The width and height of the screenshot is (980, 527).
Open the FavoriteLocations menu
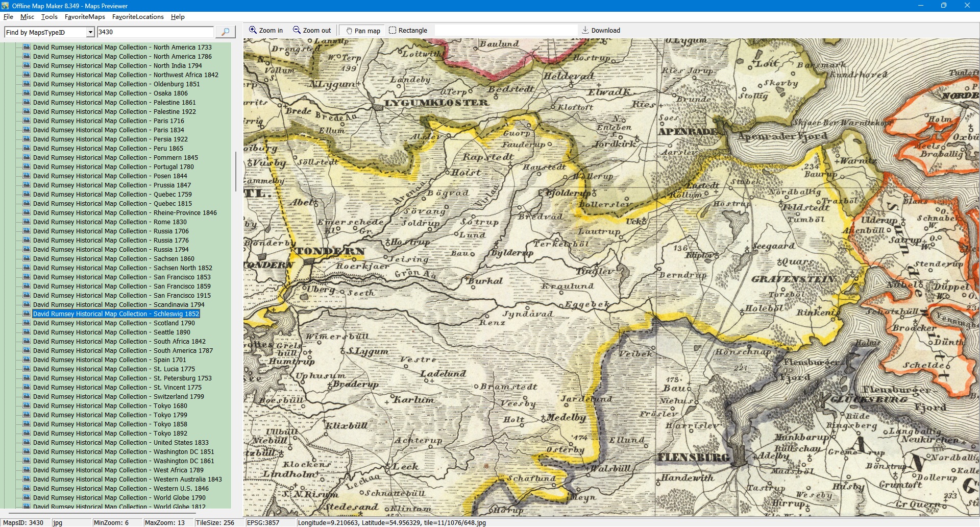coord(138,17)
